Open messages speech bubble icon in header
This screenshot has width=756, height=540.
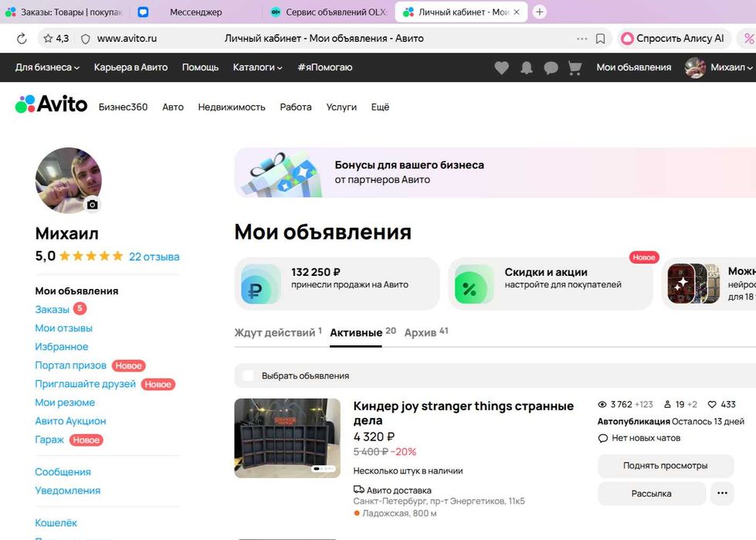[551, 67]
